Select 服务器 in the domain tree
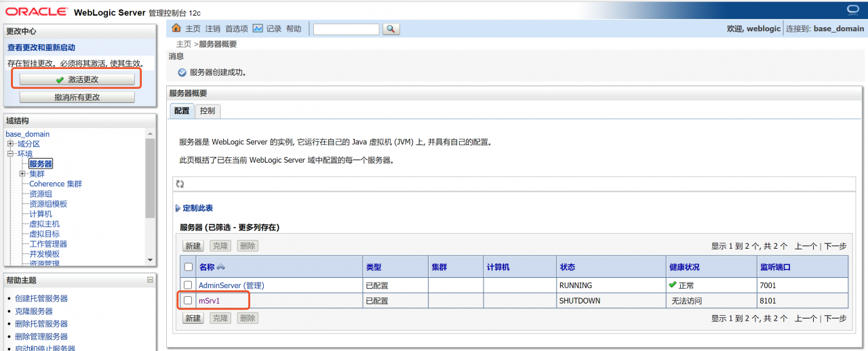 (x=41, y=164)
